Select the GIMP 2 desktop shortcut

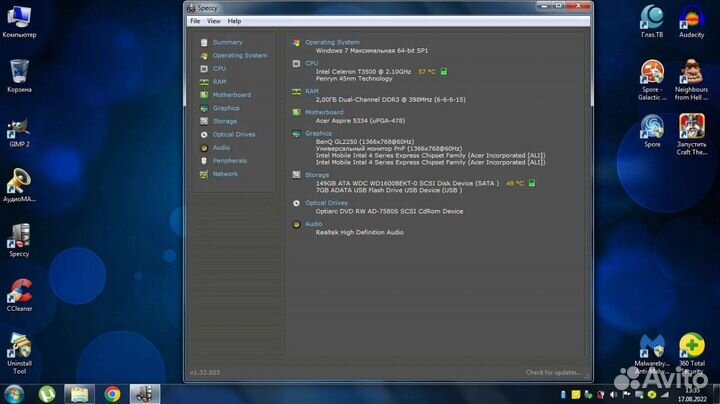point(19,132)
